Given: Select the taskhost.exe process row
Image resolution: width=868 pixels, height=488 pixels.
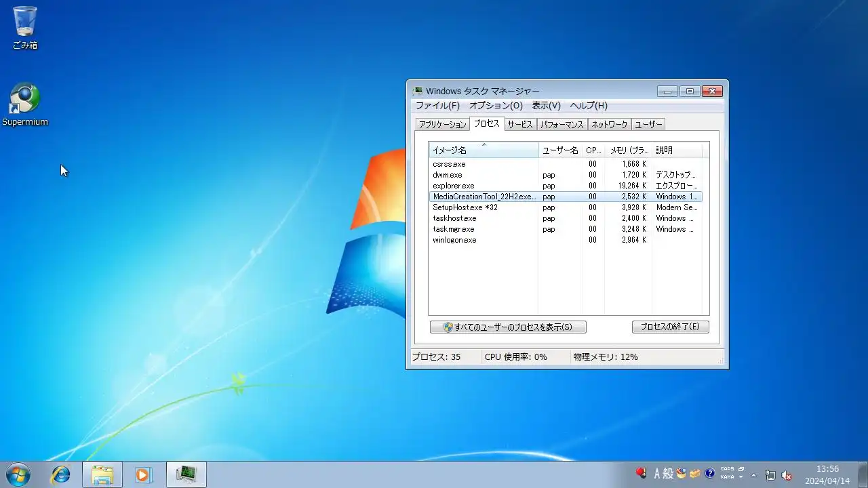Looking at the screenshot, I should click(566, 218).
